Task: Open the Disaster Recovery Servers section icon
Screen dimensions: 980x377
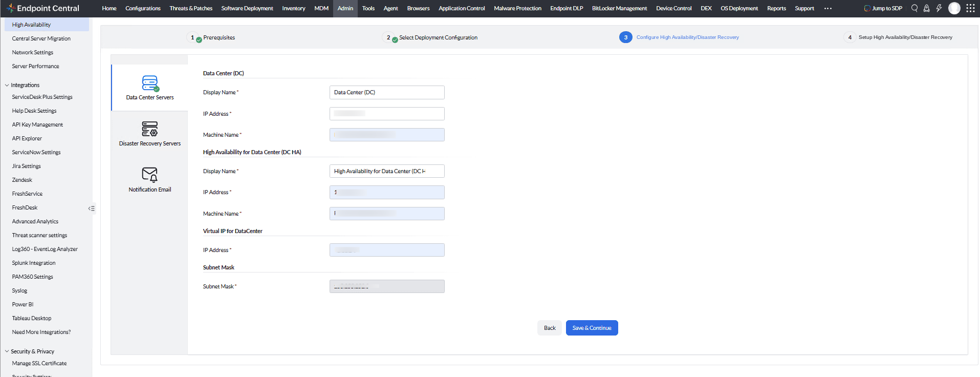Action: pyautogui.click(x=150, y=129)
